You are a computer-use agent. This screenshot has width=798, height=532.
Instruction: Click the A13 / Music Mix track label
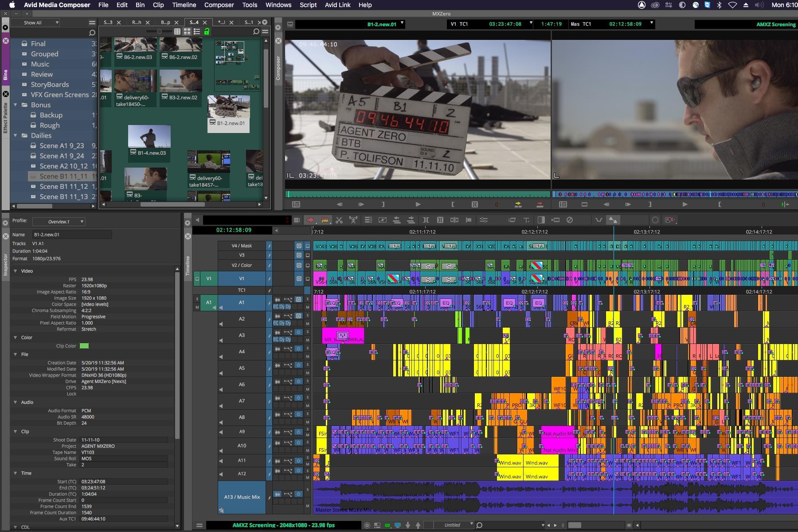pos(242,497)
